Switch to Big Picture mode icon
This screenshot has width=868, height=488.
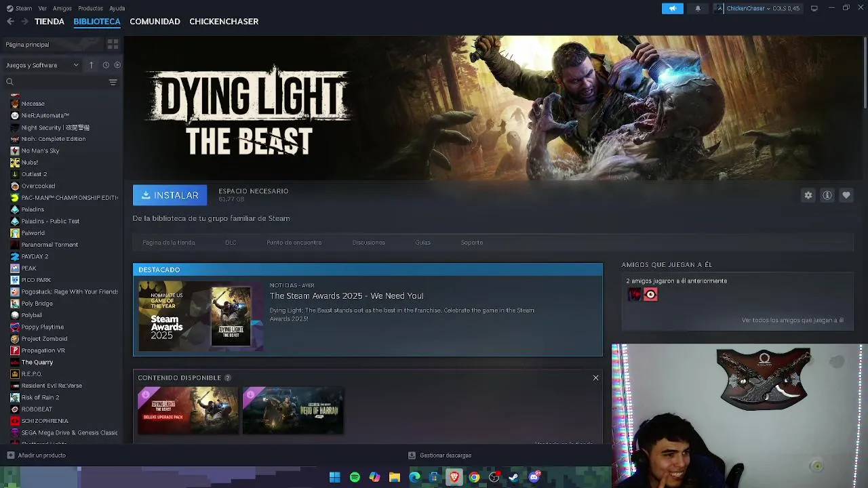pyautogui.click(x=814, y=8)
